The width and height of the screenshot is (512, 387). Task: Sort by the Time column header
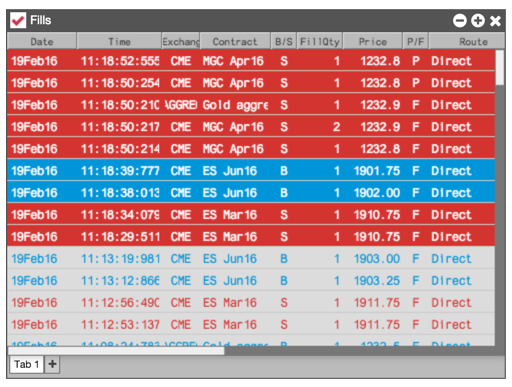[x=119, y=42]
